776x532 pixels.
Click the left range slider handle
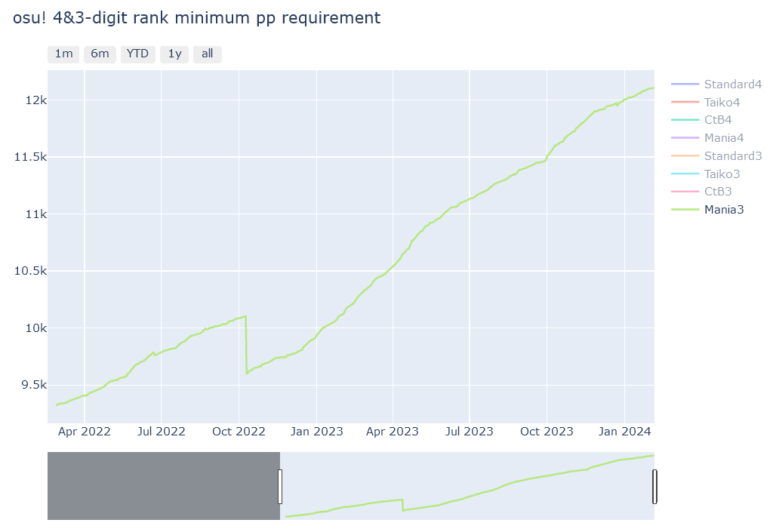(280, 486)
